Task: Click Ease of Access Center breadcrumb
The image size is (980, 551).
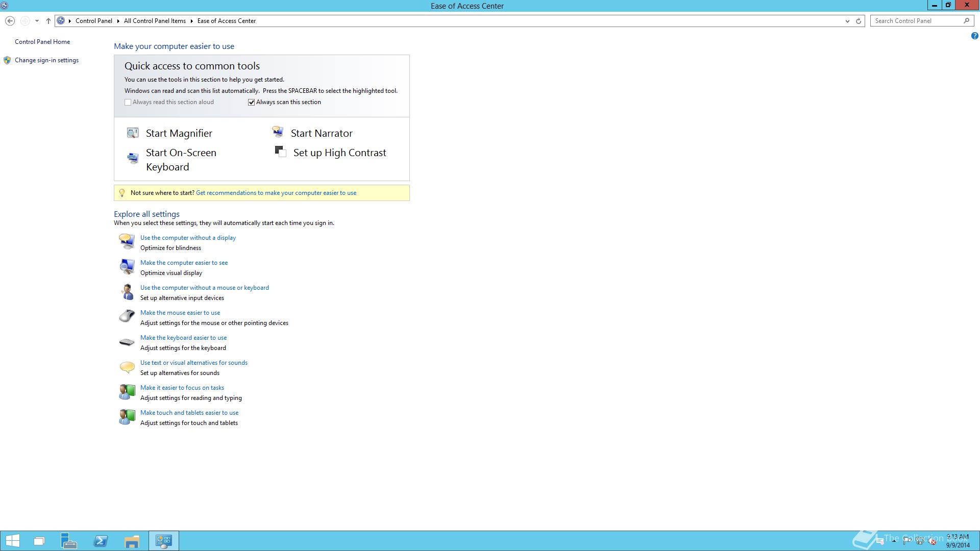Action: (x=227, y=21)
